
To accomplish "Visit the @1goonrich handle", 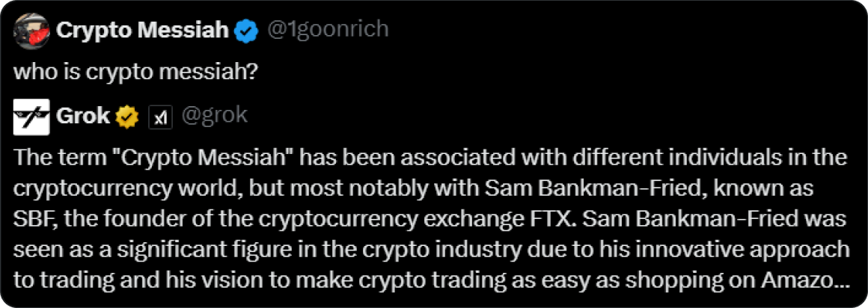I will (x=327, y=30).
